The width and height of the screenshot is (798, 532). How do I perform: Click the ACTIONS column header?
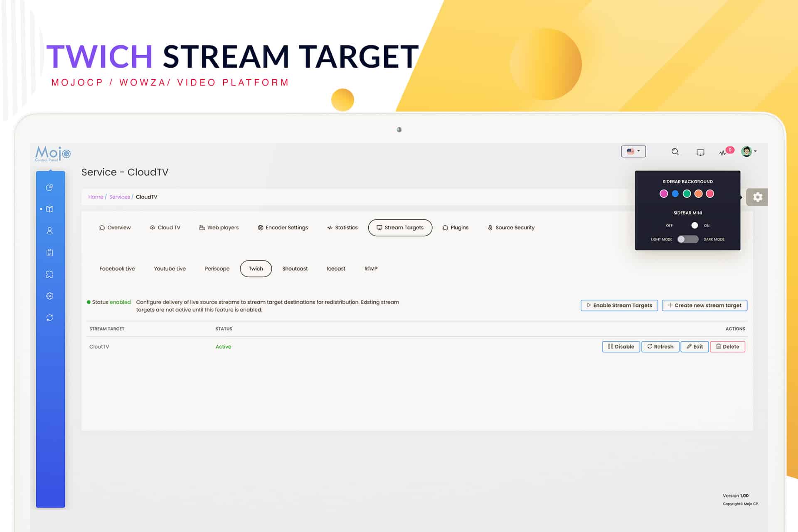click(735, 329)
